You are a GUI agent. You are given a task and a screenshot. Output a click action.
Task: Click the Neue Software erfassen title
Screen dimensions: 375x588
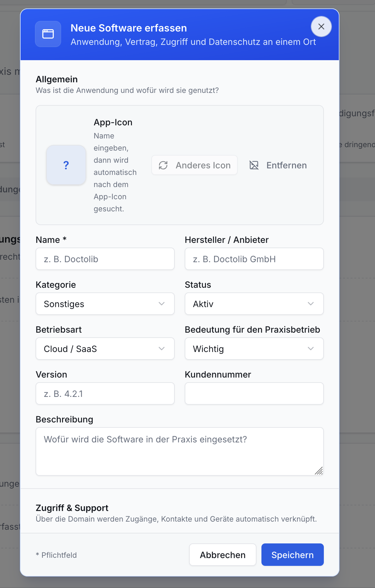[x=129, y=28]
